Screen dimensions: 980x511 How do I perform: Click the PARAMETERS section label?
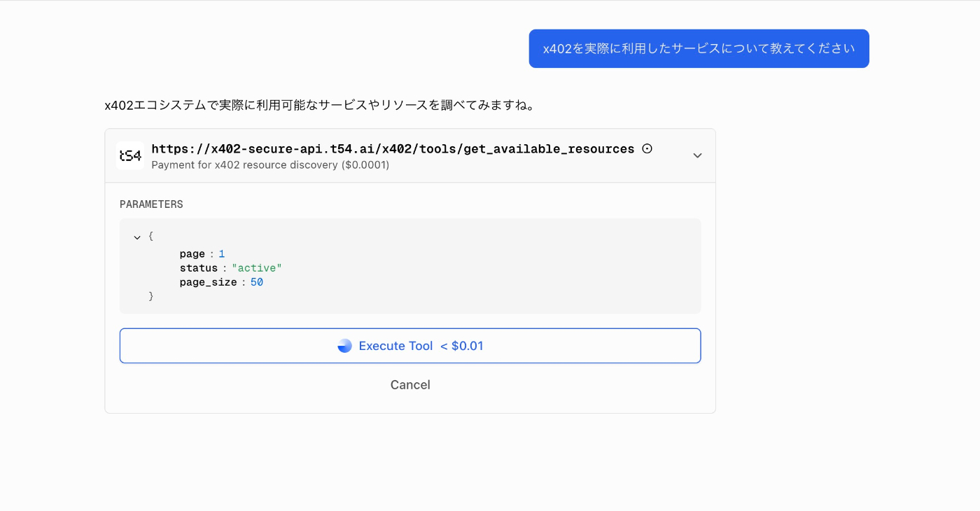[151, 204]
